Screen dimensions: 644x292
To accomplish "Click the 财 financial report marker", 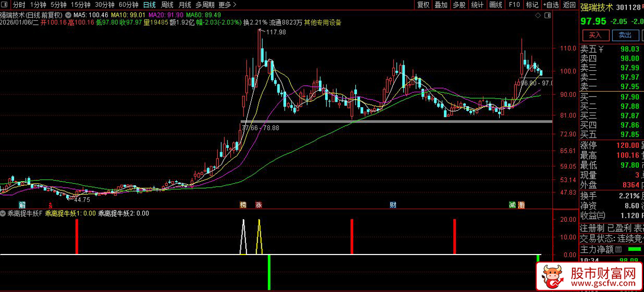I will (x=393, y=205).
